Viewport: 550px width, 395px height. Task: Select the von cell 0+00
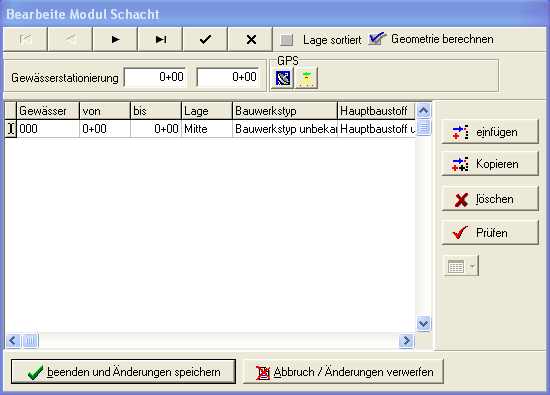[x=105, y=129]
